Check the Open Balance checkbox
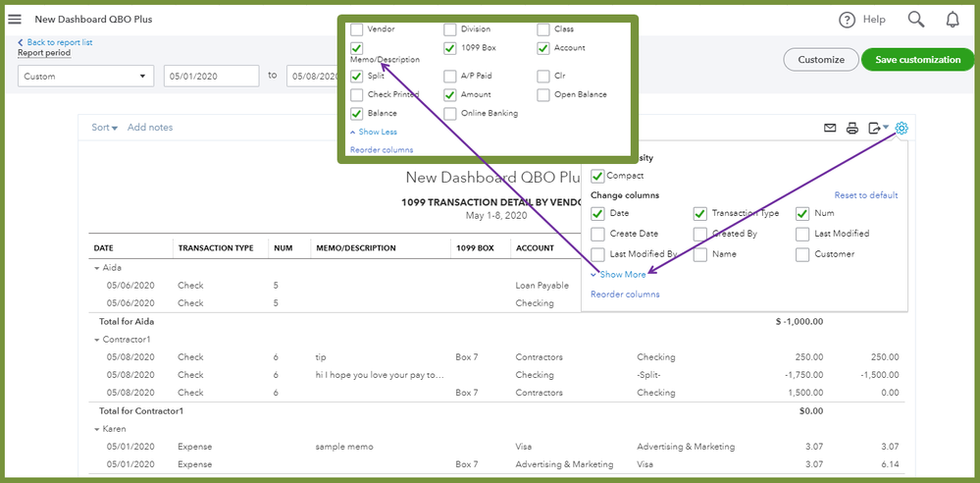This screenshot has width=980, height=483. (x=543, y=95)
